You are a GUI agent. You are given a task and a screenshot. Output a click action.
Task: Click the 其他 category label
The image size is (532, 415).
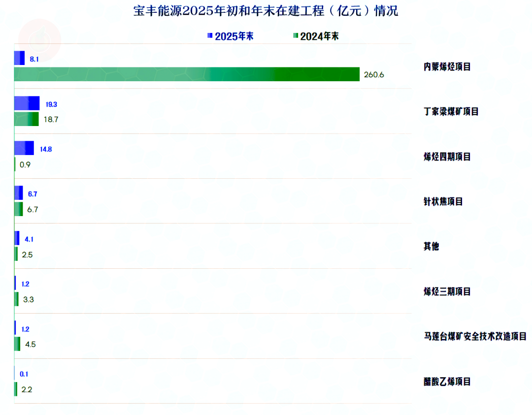432,246
